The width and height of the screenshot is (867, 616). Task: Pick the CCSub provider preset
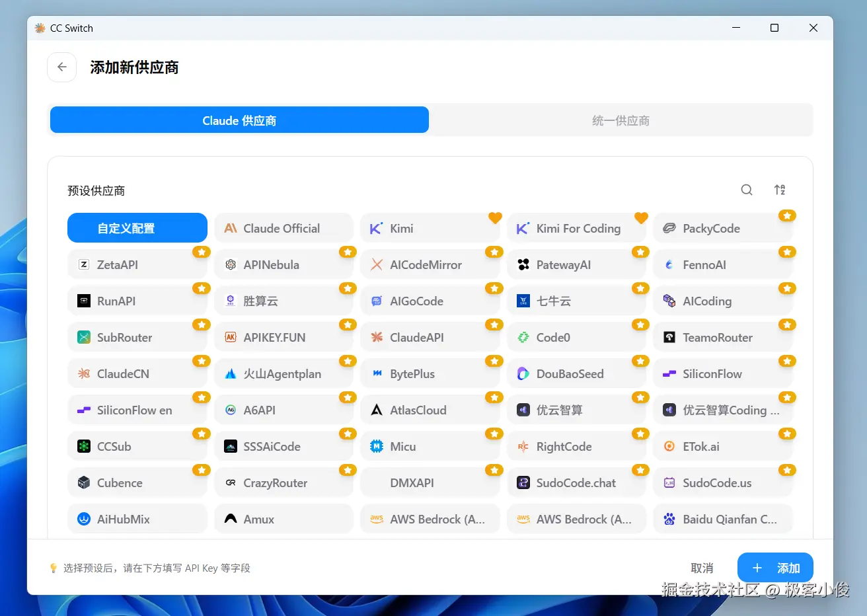pos(137,446)
